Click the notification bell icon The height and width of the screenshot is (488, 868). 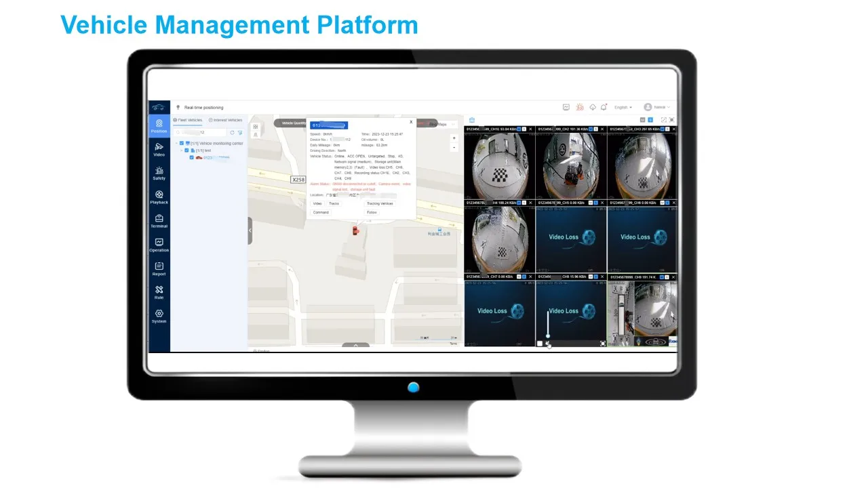pyautogui.click(x=604, y=107)
